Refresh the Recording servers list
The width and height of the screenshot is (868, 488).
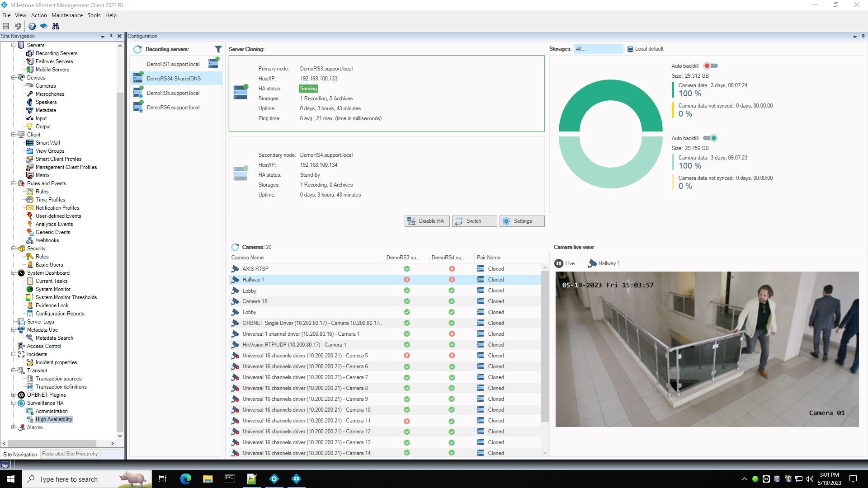pos(137,49)
